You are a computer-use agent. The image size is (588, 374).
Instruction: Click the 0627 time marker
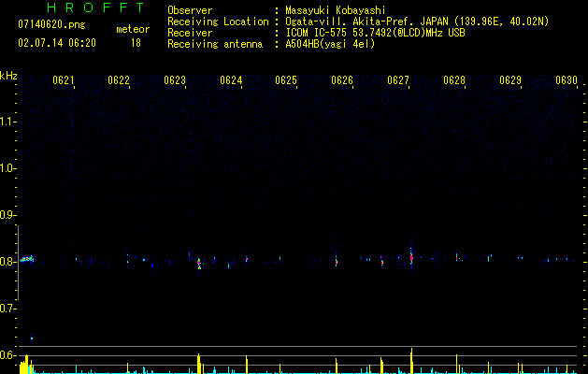pyautogui.click(x=398, y=80)
